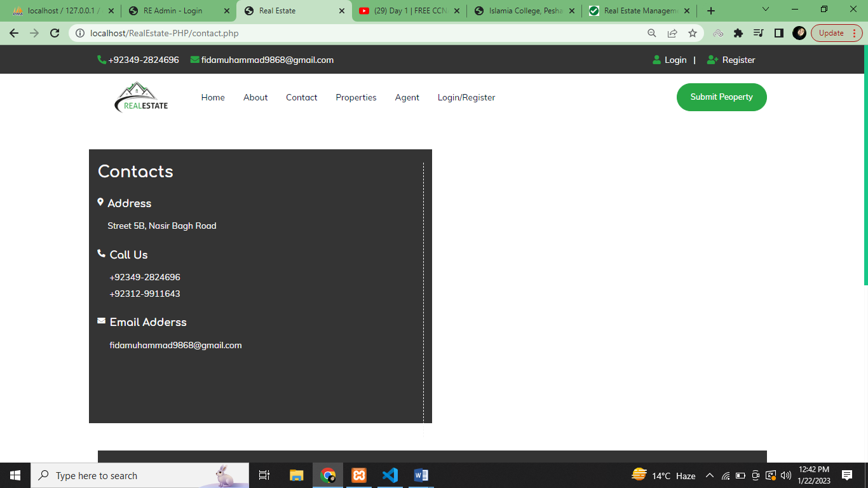This screenshot has height=488, width=868.
Task: Click the Submit Peoperty button
Action: pos(721,97)
